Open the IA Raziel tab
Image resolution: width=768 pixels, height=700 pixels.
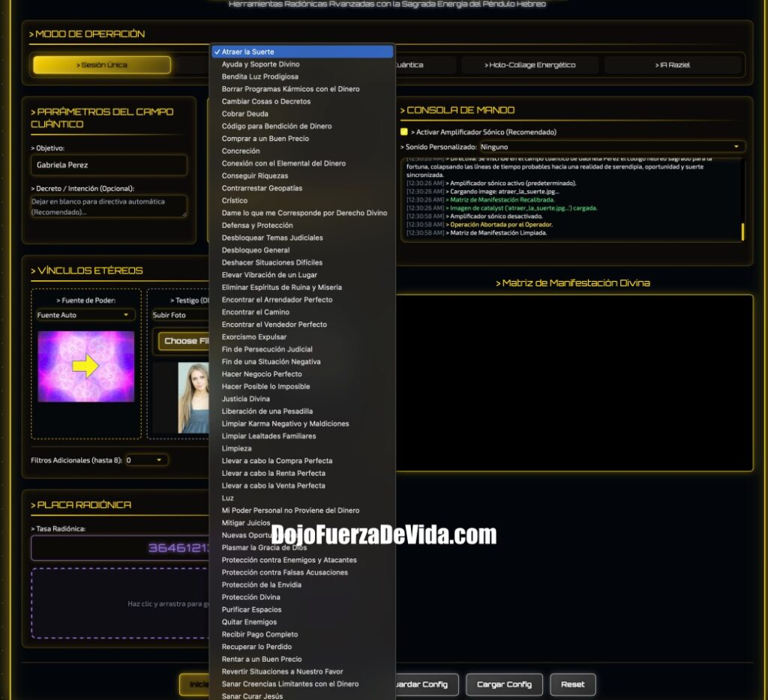coord(673,64)
